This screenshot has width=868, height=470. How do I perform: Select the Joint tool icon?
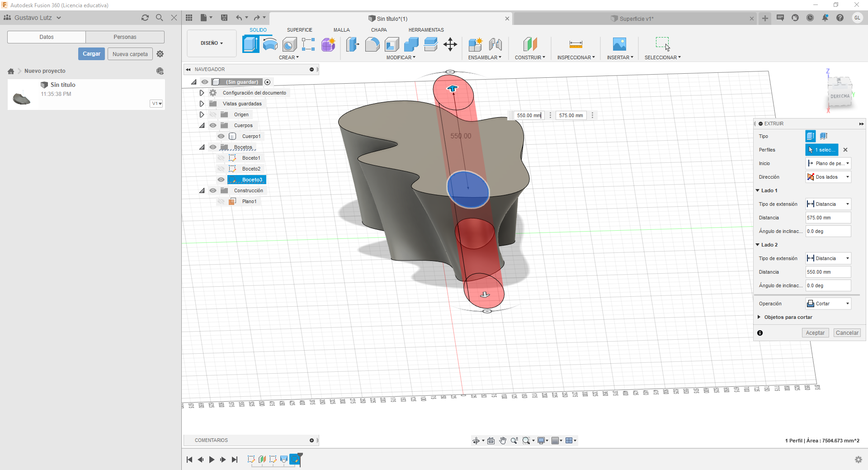pyautogui.click(x=495, y=44)
